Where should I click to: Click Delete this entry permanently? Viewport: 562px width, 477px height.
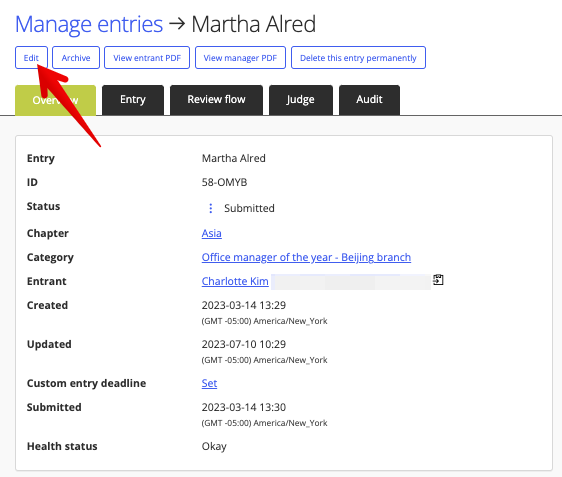point(358,58)
